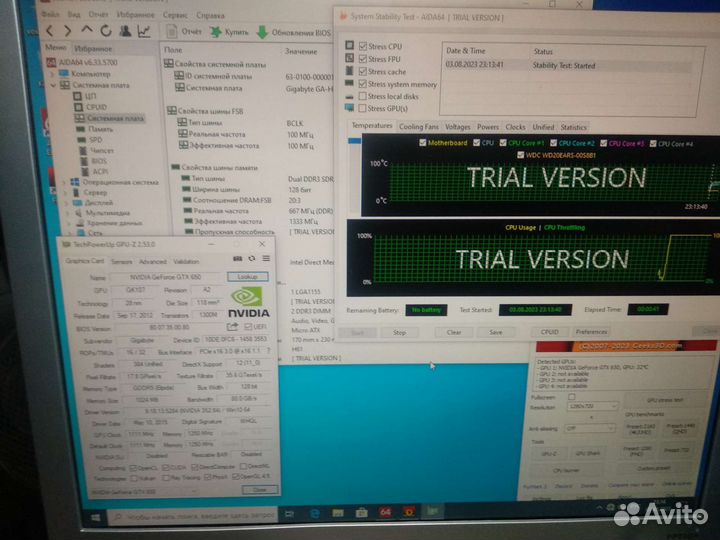The height and width of the screenshot is (540, 720).
Task: Switch to Voltages tab
Action: click(x=458, y=127)
